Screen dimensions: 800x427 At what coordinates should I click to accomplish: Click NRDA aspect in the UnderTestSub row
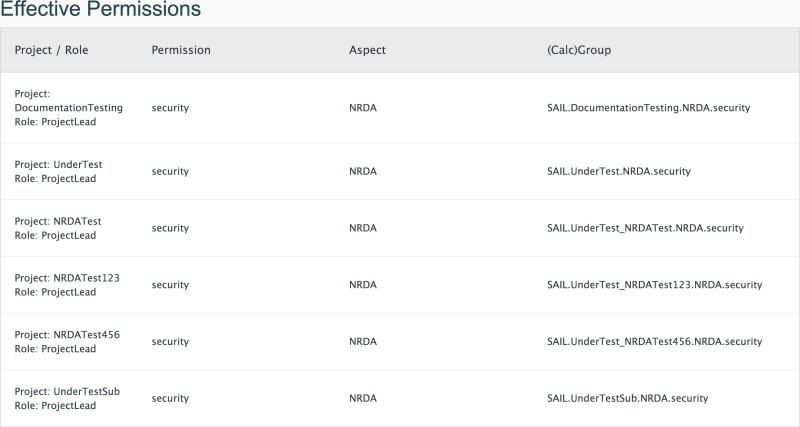pos(362,398)
